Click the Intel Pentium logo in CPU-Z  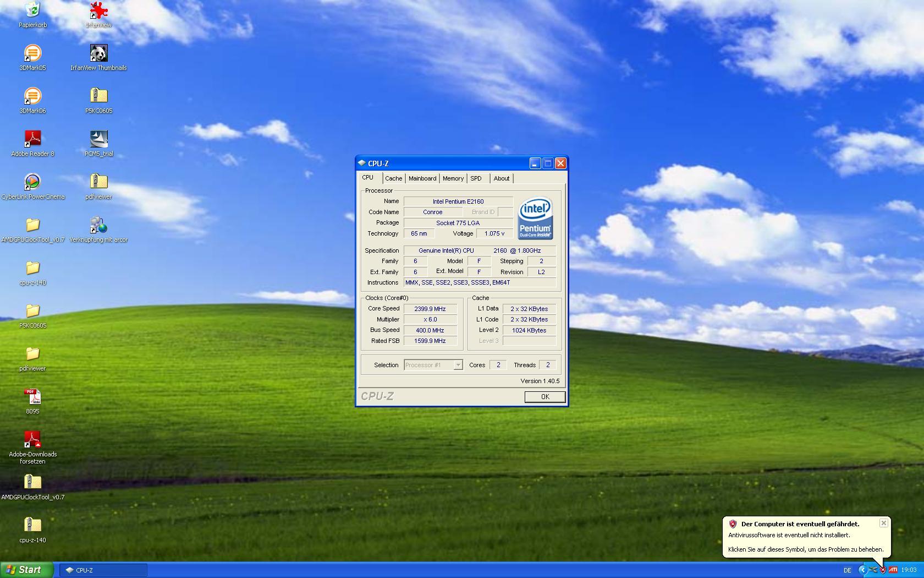(x=535, y=219)
